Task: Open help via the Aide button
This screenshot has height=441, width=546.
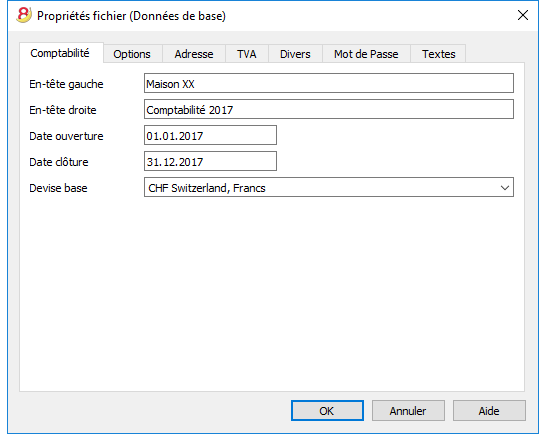Action: coord(489,411)
